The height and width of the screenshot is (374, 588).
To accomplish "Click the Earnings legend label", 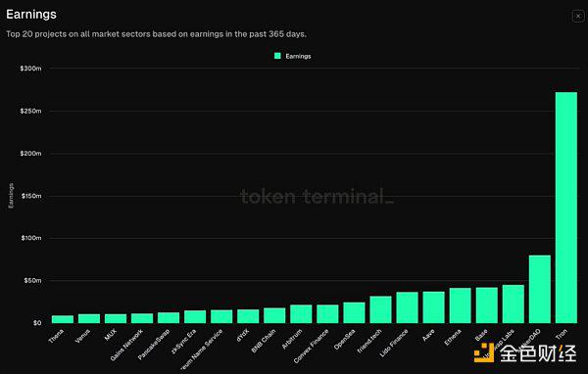I will (298, 56).
